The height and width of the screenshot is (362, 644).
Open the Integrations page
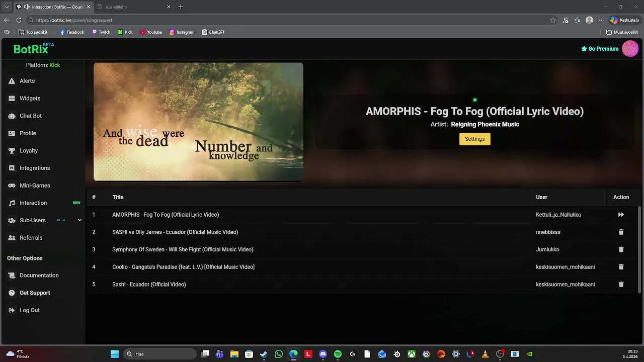35,168
